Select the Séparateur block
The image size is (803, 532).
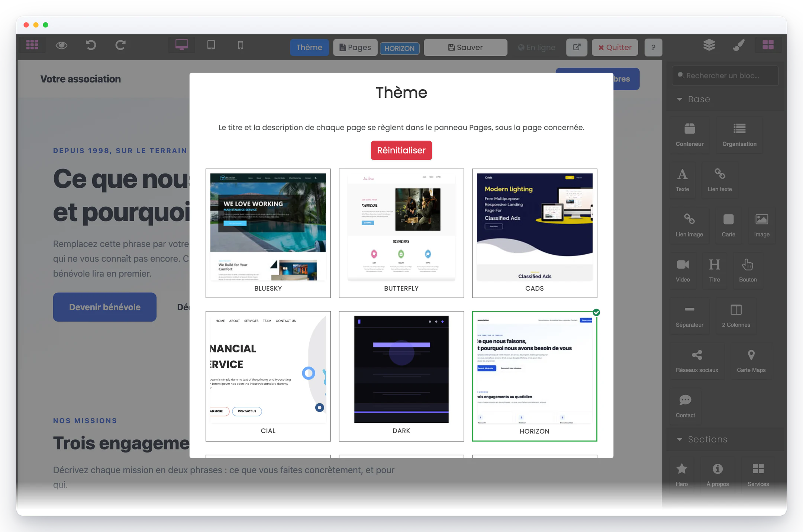coord(690,316)
